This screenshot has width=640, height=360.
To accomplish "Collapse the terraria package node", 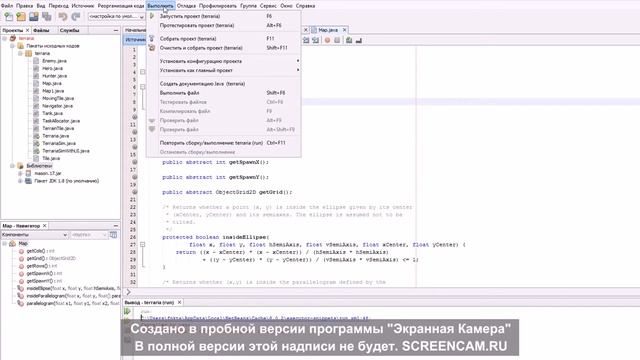I will click(20, 53).
